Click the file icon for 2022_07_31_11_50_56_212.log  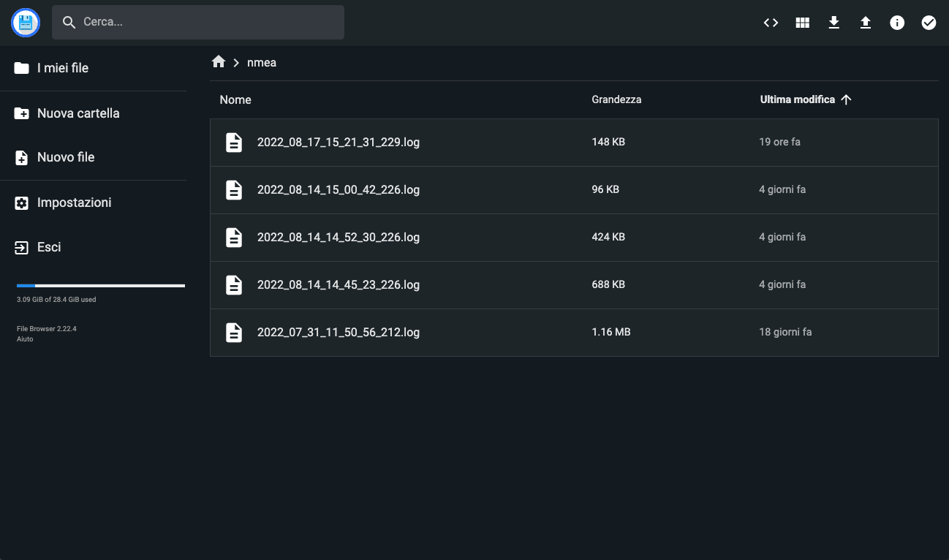click(233, 333)
